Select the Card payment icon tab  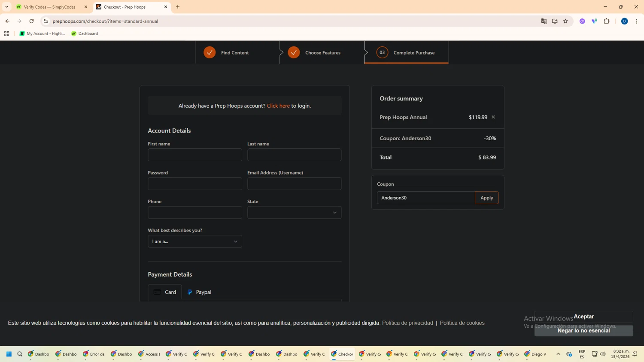tap(165, 292)
